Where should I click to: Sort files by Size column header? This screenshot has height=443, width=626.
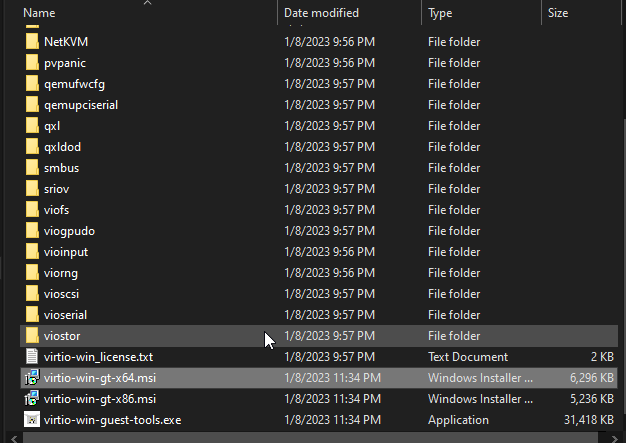(558, 13)
